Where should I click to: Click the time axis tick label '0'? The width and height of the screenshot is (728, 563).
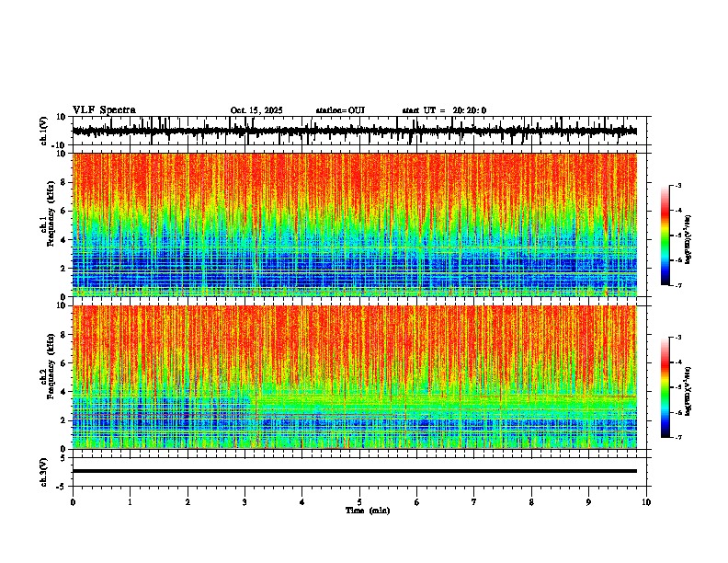(73, 502)
